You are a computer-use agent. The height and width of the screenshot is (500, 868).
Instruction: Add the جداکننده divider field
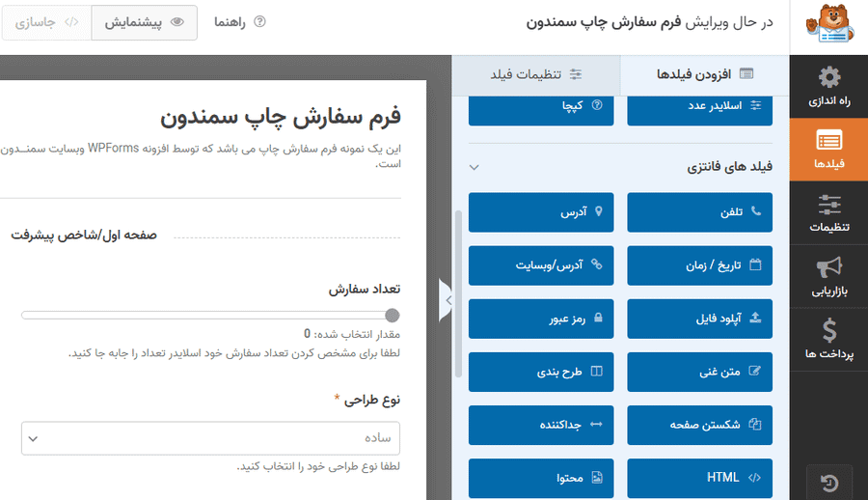541,425
